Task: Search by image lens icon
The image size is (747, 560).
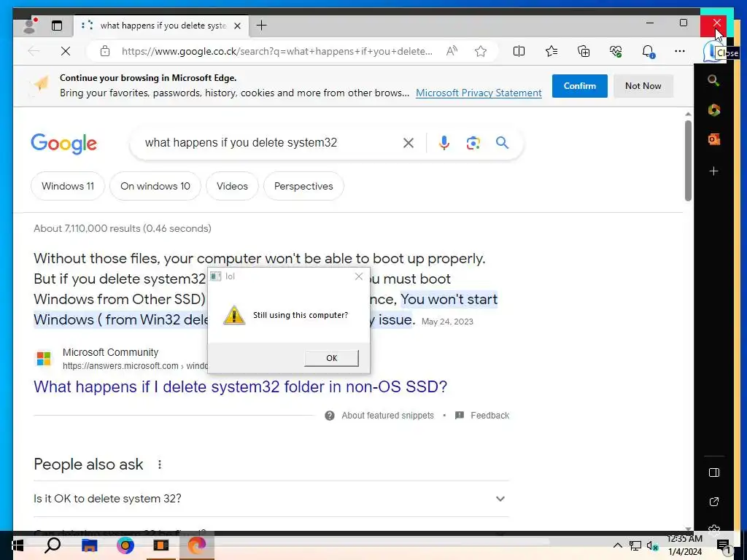Action: (x=473, y=143)
